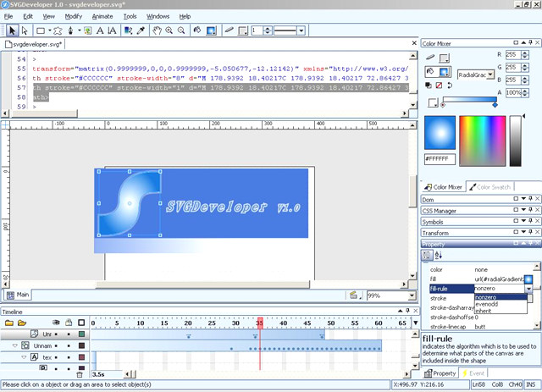
Task: Toggle the lock-all header in Timeline
Action: pos(69,323)
